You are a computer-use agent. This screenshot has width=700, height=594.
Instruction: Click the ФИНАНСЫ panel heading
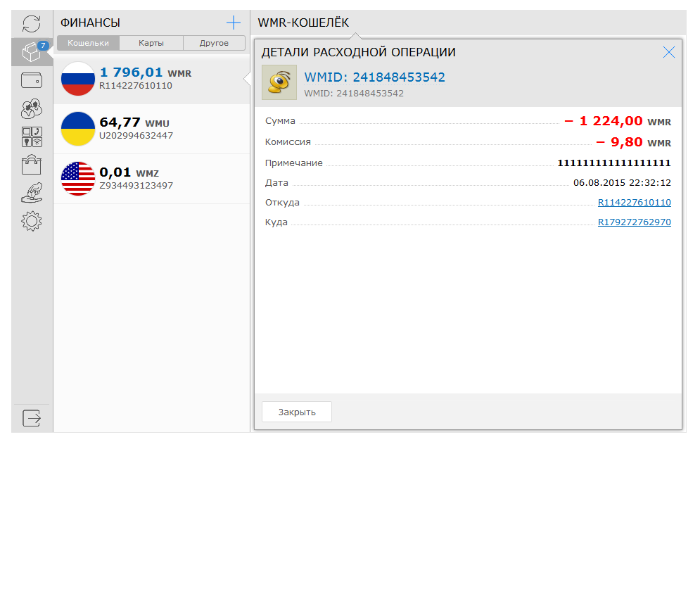(x=90, y=23)
